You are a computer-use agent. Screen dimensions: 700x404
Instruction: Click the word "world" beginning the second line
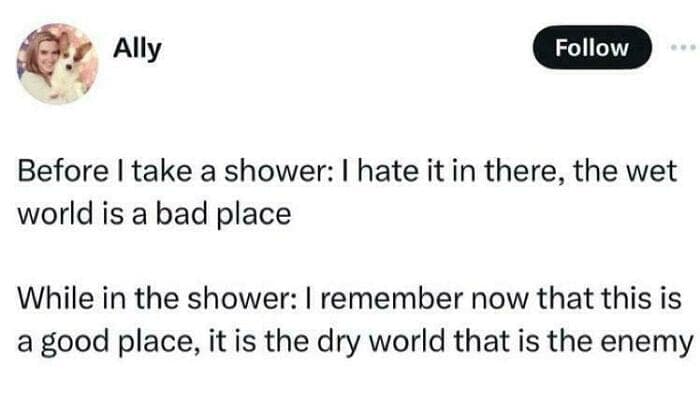click(47, 213)
